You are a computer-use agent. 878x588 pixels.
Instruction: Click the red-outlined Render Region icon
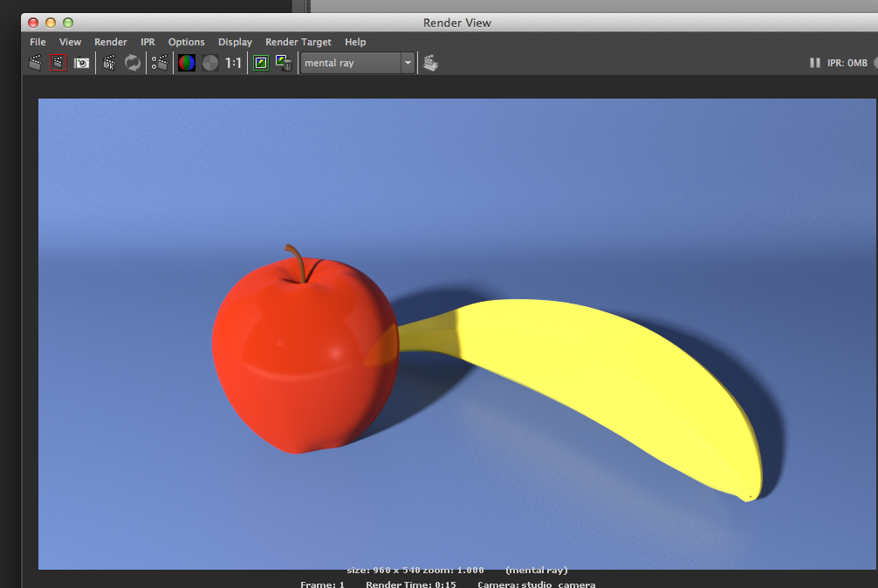pos(58,63)
